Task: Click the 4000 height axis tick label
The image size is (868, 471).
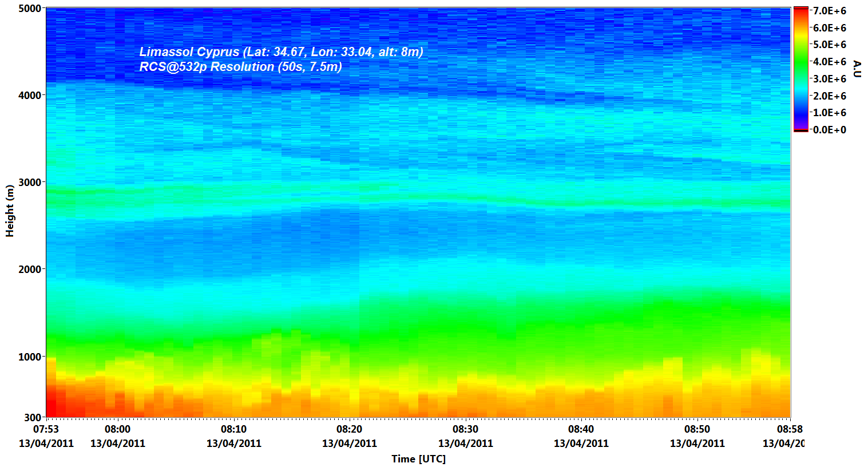Action: pos(29,96)
